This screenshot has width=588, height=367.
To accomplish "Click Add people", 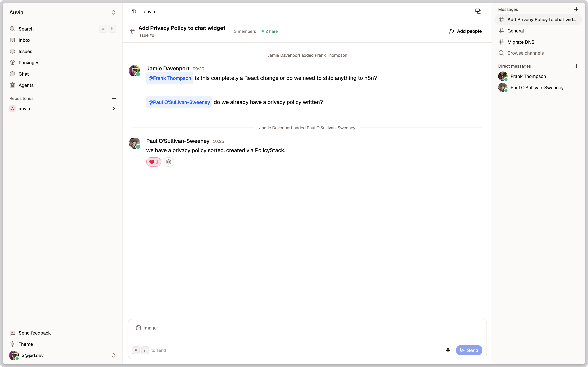I will click(465, 31).
